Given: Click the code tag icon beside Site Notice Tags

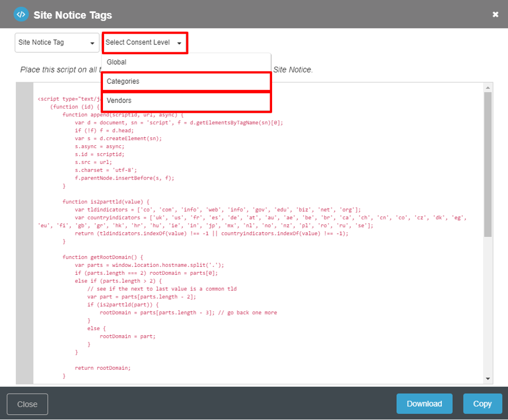Looking at the screenshot, I should pyautogui.click(x=21, y=14).
